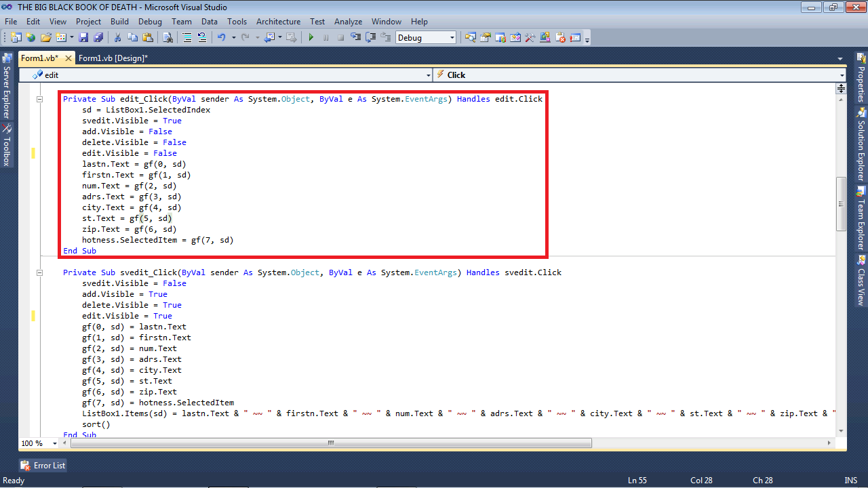Collapse the edit_Click sub outline
This screenshot has width=868, height=488.
pos(39,99)
